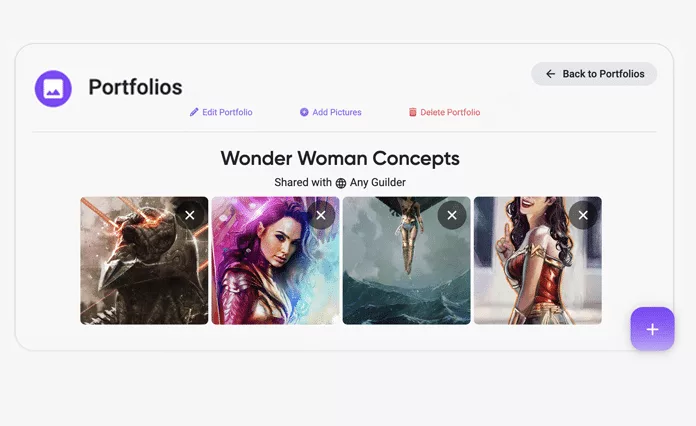Open the purple-haired Wonder Woman thumbnail
Screen dimensions: 696x426
[x=275, y=260]
